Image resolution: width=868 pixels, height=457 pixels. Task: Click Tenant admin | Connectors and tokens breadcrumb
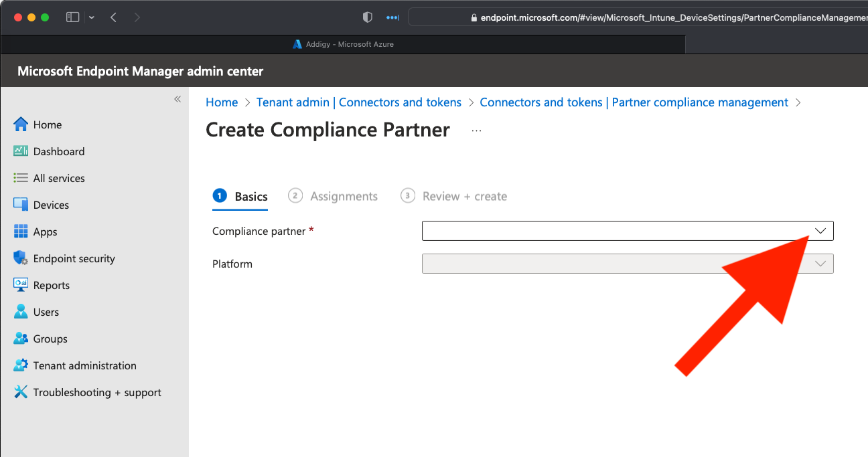[x=359, y=102]
